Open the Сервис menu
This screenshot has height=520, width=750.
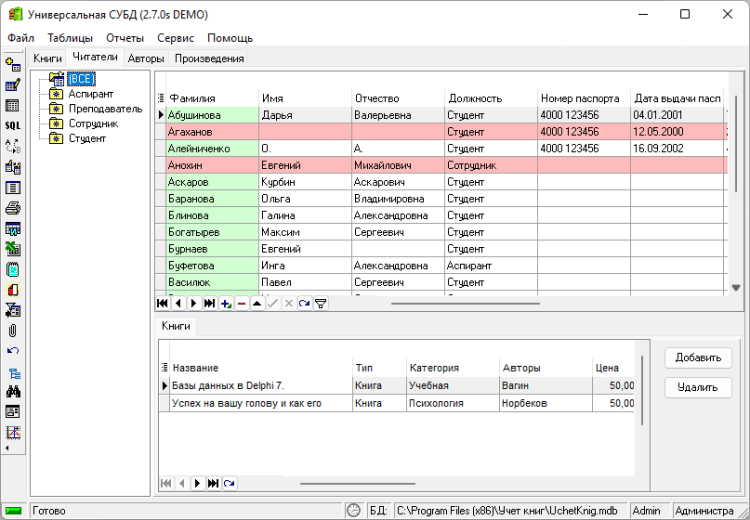[176, 38]
